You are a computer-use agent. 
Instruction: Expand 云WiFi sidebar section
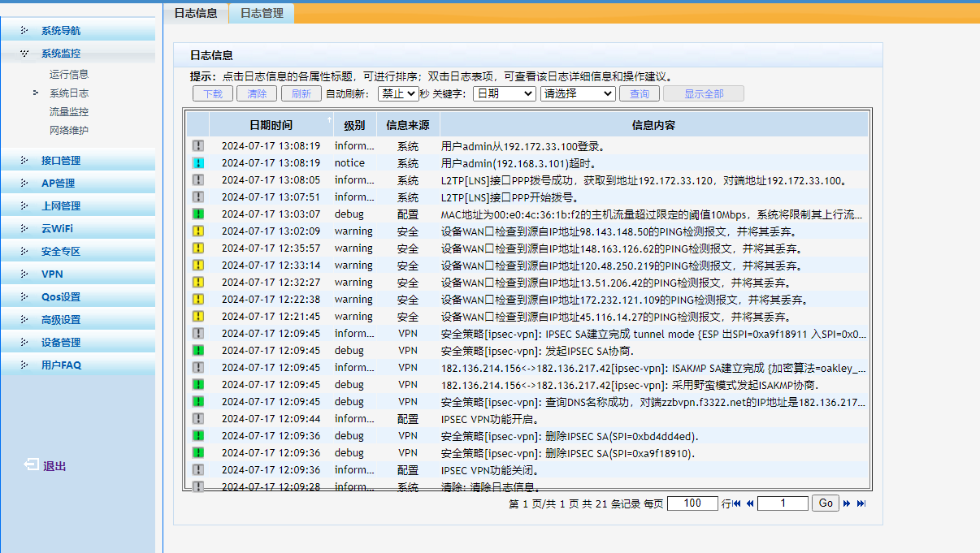point(78,229)
